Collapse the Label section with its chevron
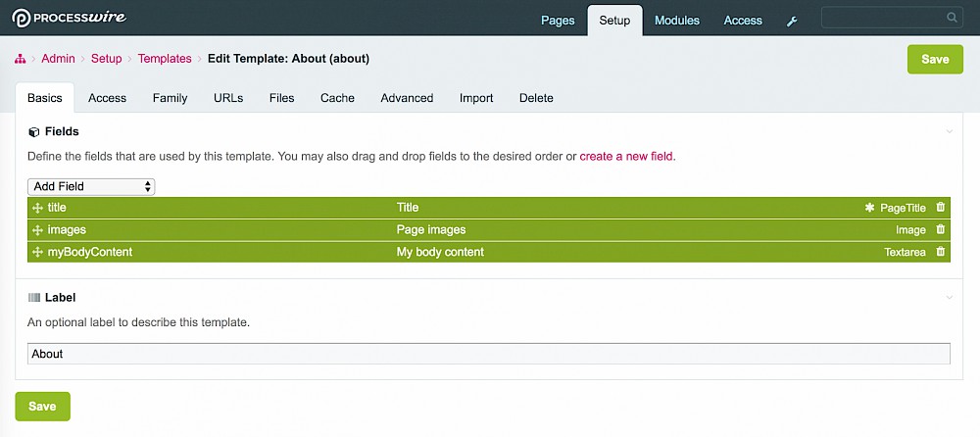The height and width of the screenshot is (437, 980). click(950, 298)
